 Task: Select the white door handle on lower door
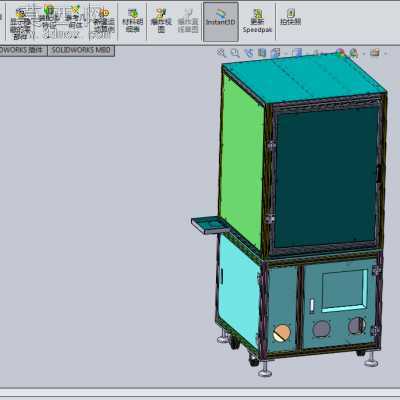pos(312,305)
